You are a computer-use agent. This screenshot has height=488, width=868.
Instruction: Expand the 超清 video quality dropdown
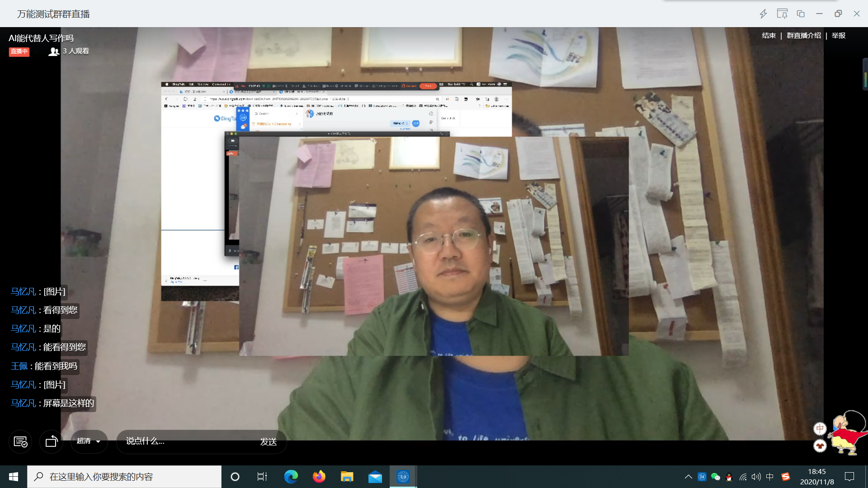89,441
